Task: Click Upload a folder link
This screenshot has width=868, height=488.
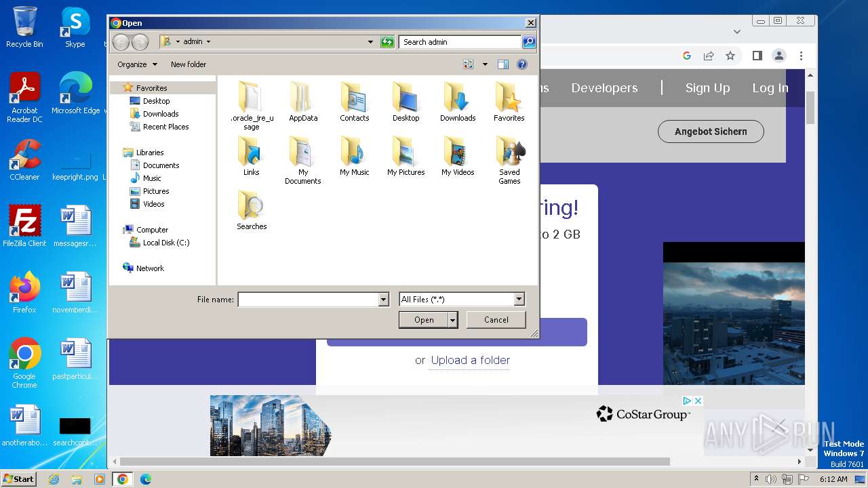Action: click(x=471, y=361)
